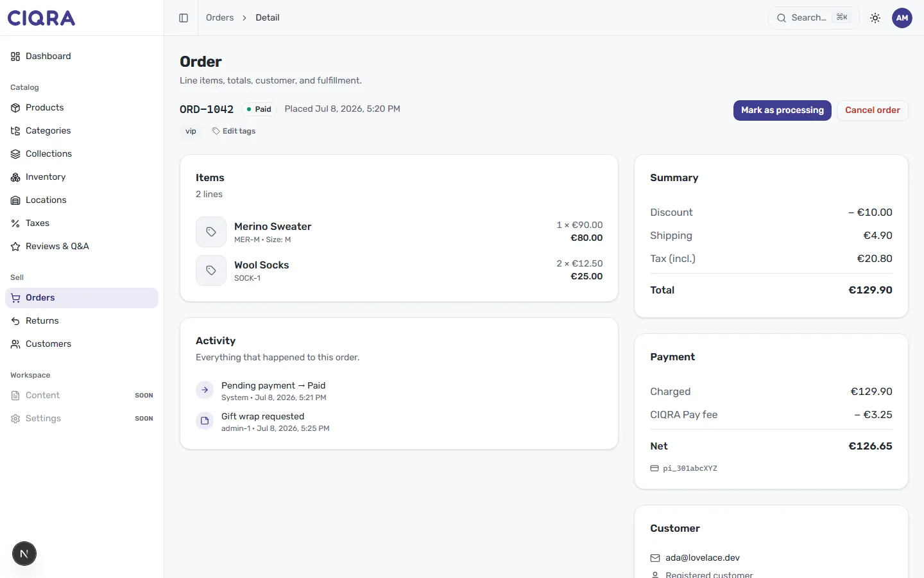924x578 pixels.
Task: Click the Settings gear icon
Action: tap(15, 419)
